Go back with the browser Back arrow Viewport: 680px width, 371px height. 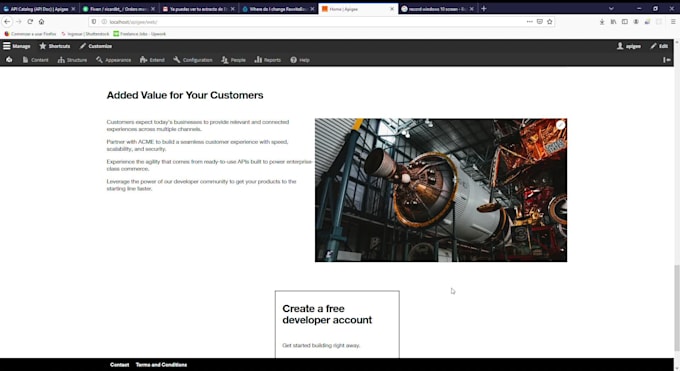(7, 22)
